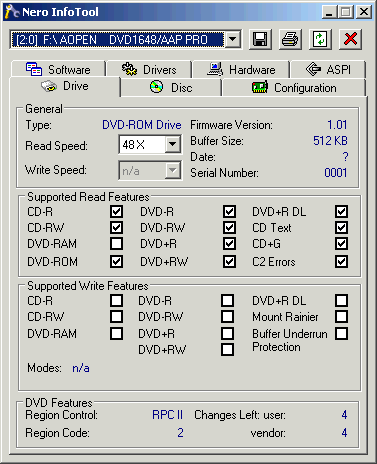377x464 pixels.
Task: Click the 48X read speed value
Action: tap(134, 145)
